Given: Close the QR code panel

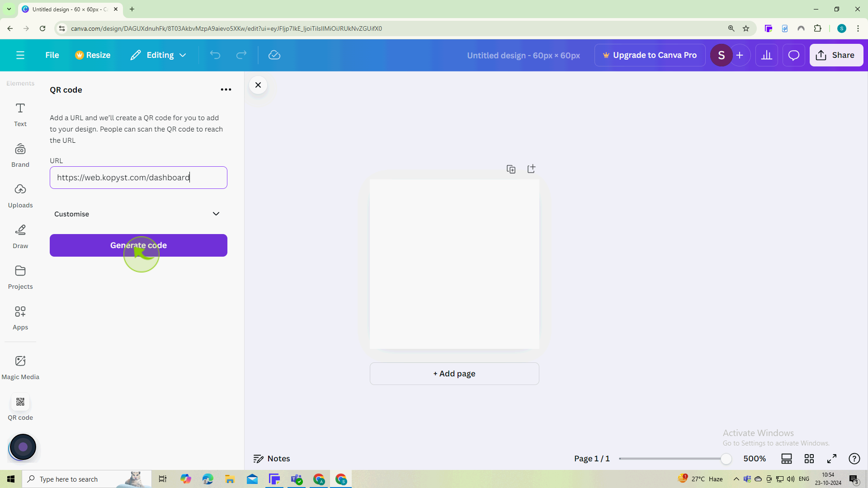Looking at the screenshot, I should 258,84.
